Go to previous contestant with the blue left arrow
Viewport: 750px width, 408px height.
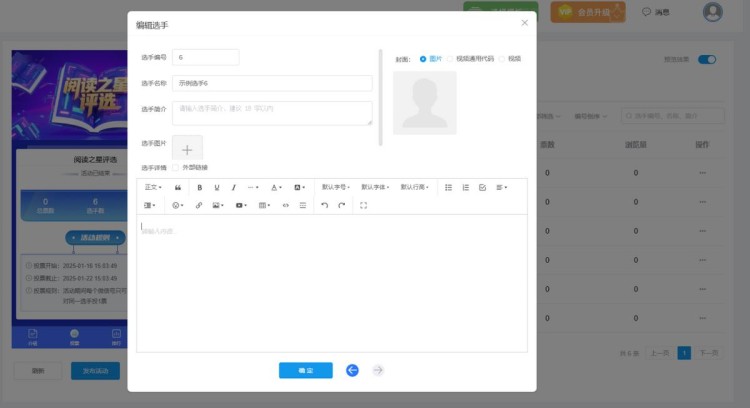[352, 370]
